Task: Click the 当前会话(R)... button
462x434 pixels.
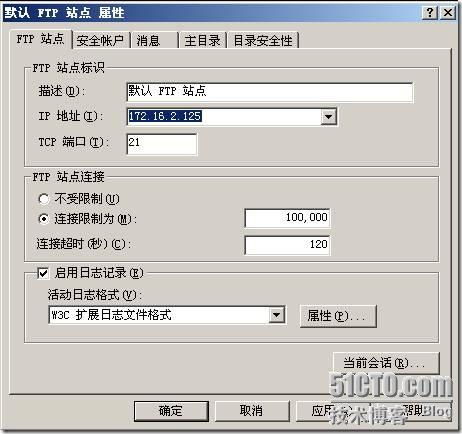Action: pos(386,363)
